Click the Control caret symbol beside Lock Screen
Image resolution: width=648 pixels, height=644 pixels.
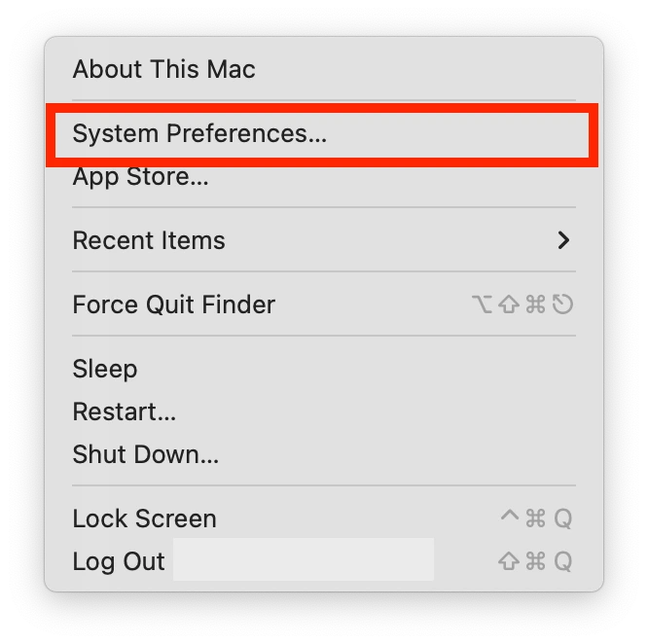coord(510,516)
